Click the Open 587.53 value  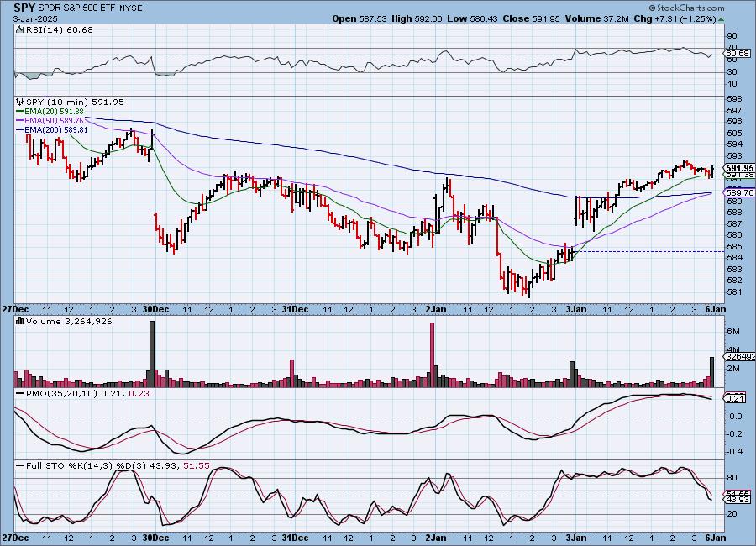tap(360, 18)
